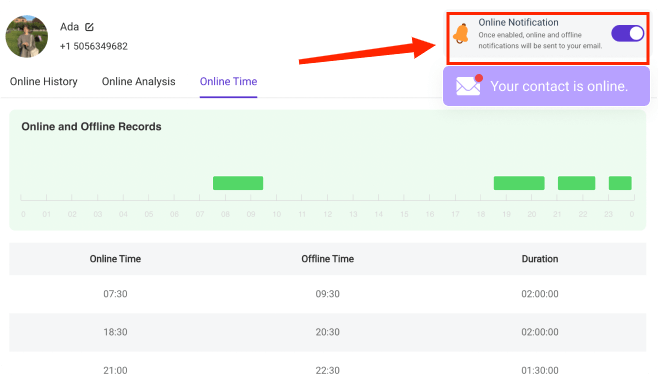Image resolution: width=658 pixels, height=375 pixels.
Task: Click the Offline Time column header
Action: (328, 259)
